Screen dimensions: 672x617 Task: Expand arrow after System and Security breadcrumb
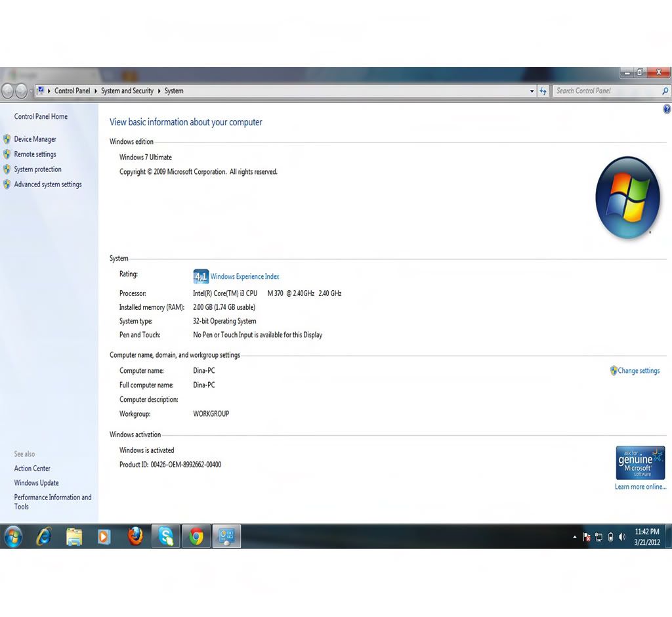159,91
